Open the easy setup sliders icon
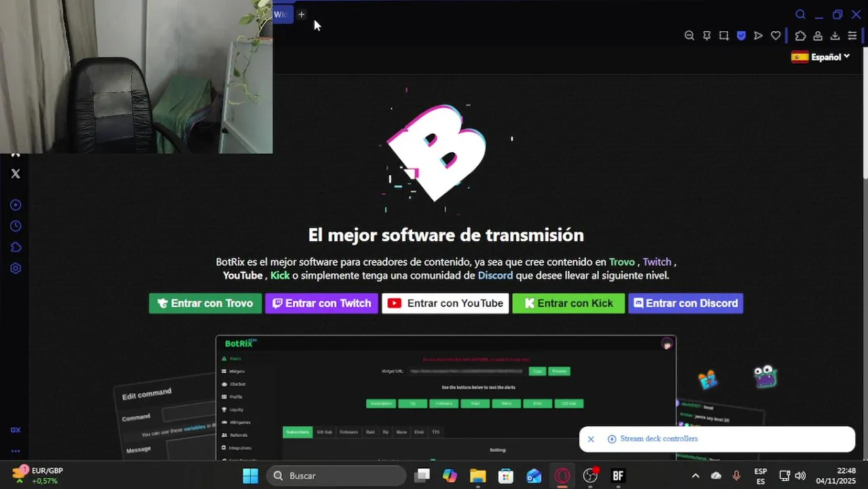This screenshot has height=489, width=868. coord(852,36)
